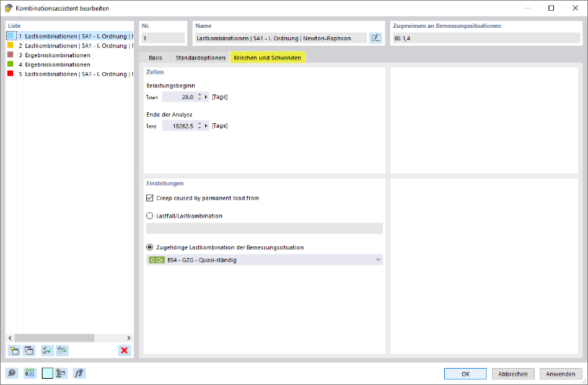588x385 pixels.
Task: Click the list scrollbar left arrow
Action: 10,338
